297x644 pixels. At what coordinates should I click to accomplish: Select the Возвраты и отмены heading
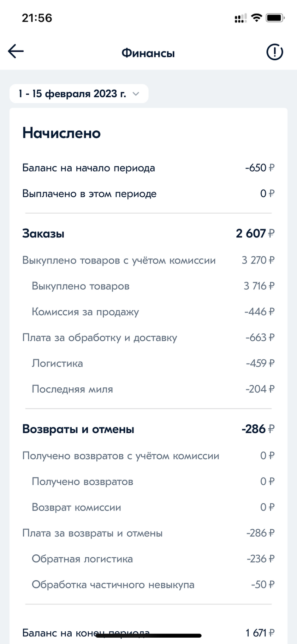tap(78, 429)
